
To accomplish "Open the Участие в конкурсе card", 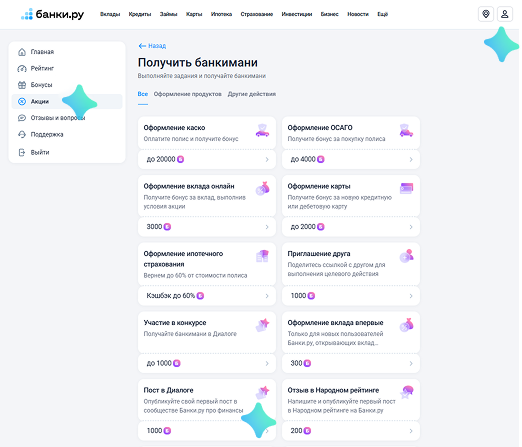I will coord(207,332).
